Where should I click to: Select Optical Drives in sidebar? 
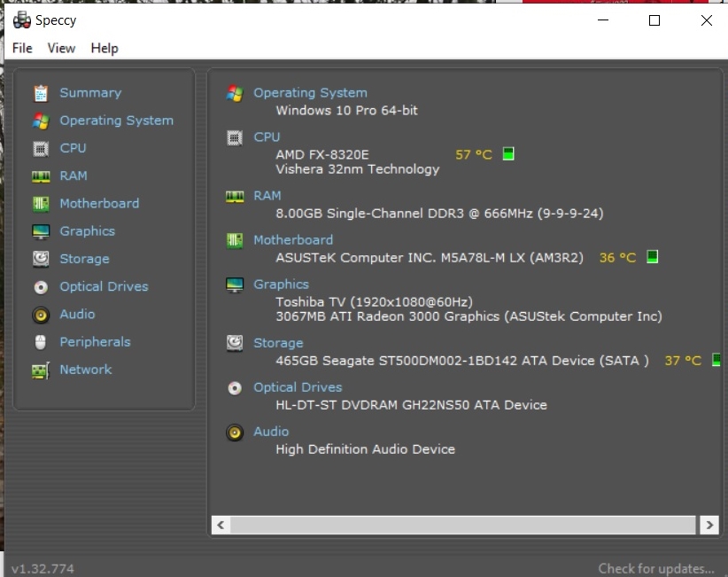pyautogui.click(x=104, y=286)
